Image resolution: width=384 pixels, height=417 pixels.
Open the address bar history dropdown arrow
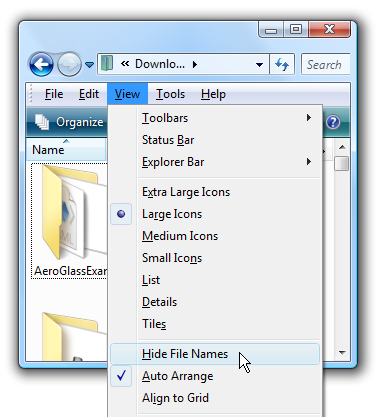point(259,64)
